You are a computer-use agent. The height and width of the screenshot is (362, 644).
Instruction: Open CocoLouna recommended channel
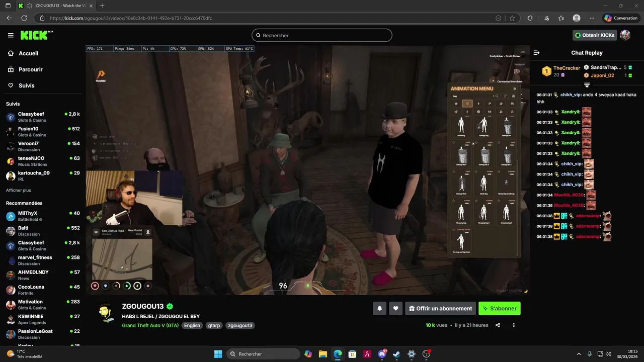coord(43,290)
